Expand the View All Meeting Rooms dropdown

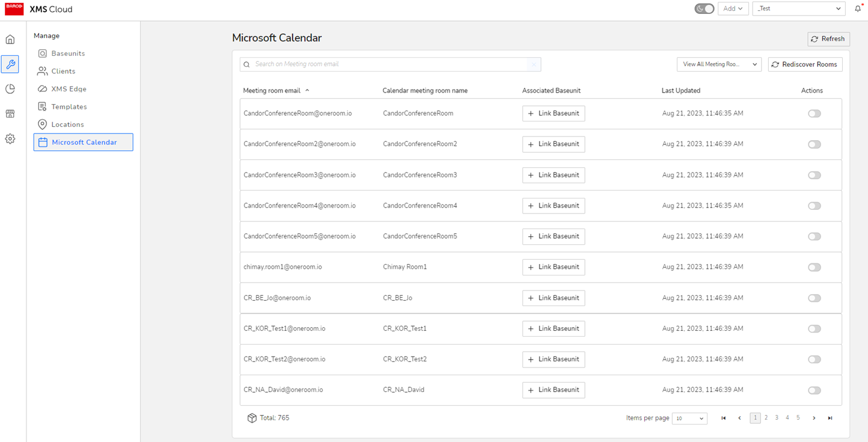coord(719,64)
